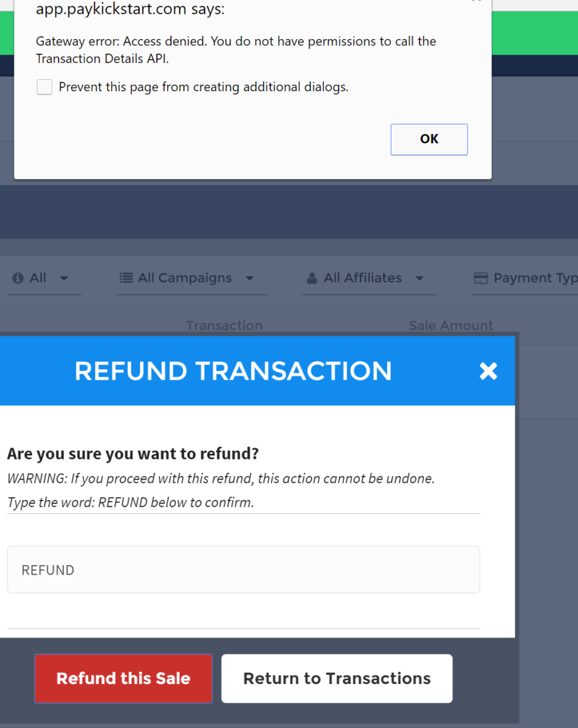The height and width of the screenshot is (728, 578).
Task: Click the 'Prevent this page from creating additional dialogs' label
Action: point(204,87)
